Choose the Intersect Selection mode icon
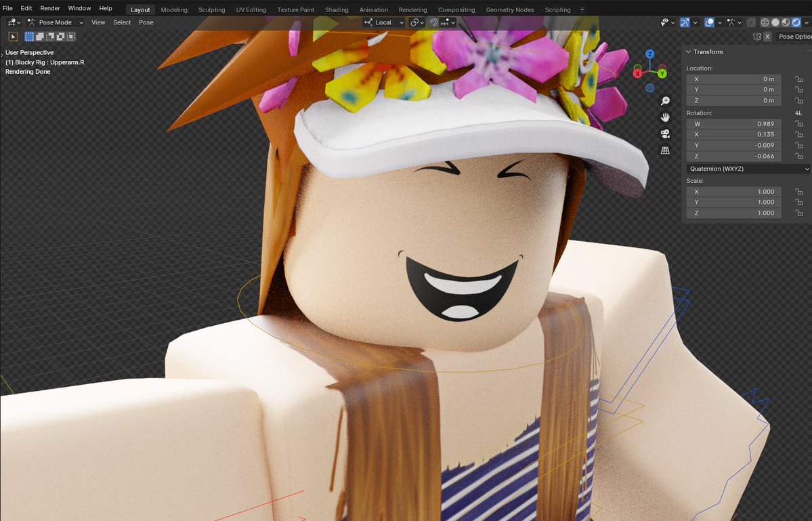This screenshot has width=812, height=521. [71, 37]
